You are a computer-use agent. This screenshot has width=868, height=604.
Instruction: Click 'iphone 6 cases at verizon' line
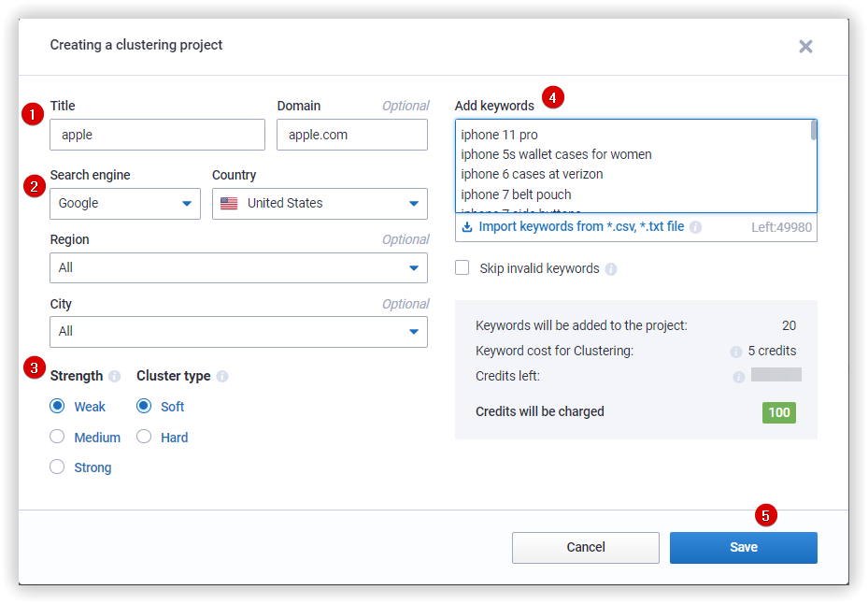[x=532, y=174]
